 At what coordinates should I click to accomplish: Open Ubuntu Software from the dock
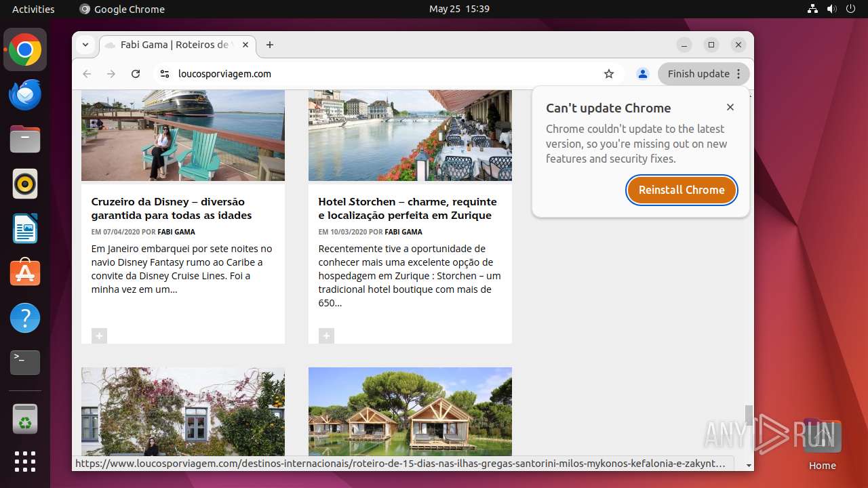(25, 272)
